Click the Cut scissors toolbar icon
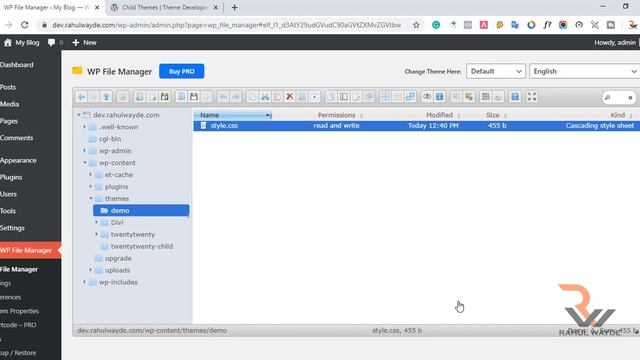This screenshot has width=640, height=360. point(265,97)
